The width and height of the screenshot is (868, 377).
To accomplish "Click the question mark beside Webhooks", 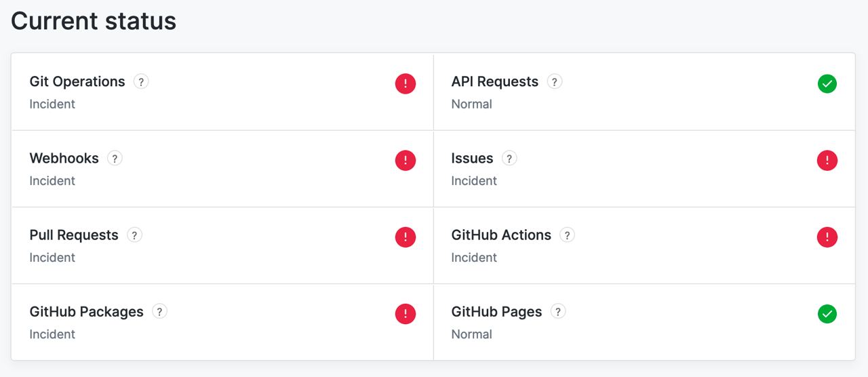I will pyautogui.click(x=115, y=158).
